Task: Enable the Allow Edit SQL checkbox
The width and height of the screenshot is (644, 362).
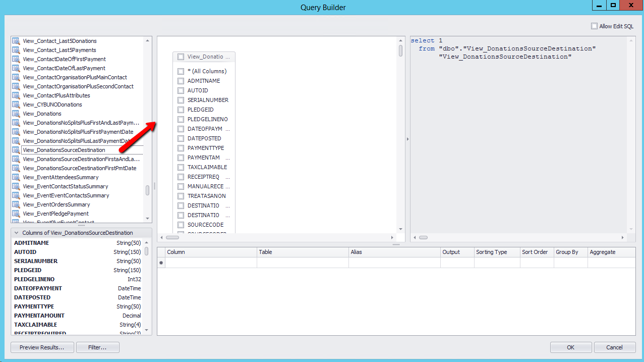Action: click(594, 26)
